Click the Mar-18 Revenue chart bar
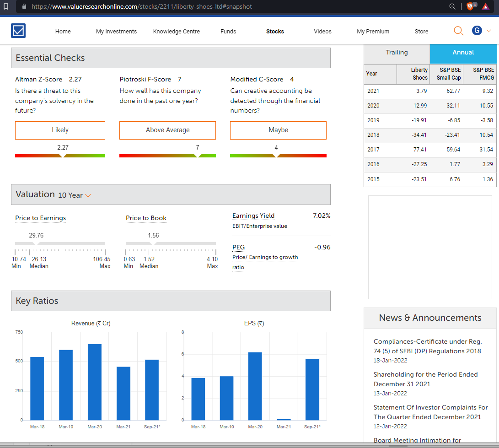The image size is (499, 448). (37, 389)
